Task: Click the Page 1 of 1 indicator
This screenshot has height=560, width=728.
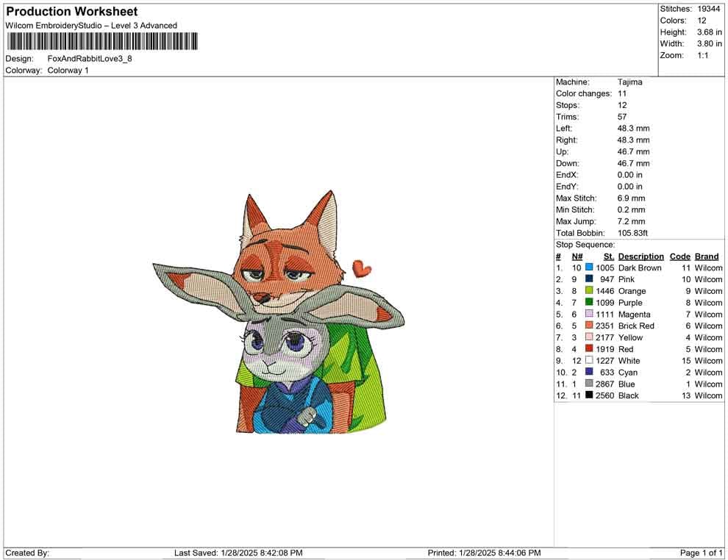Action: 701,553
